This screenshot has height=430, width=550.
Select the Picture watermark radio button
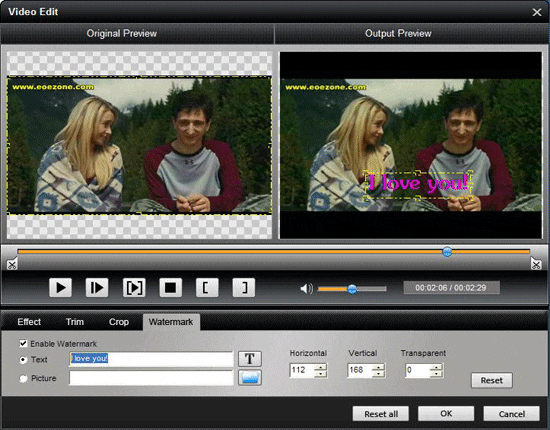coord(23,378)
